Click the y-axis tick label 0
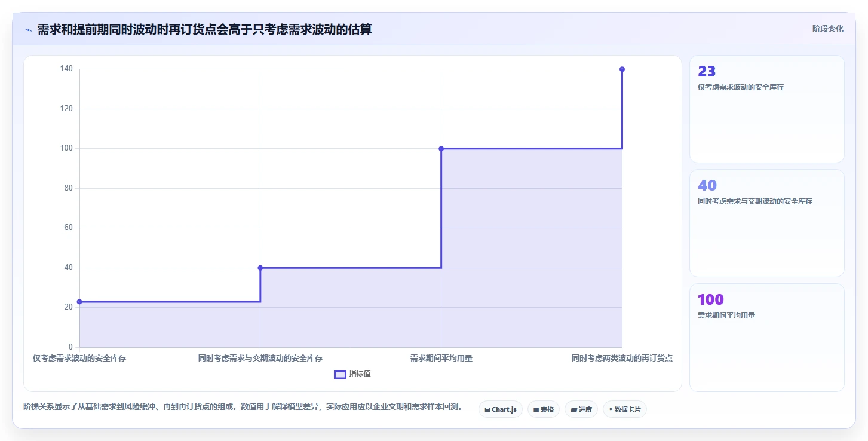The height and width of the screenshot is (441, 868). pos(70,347)
